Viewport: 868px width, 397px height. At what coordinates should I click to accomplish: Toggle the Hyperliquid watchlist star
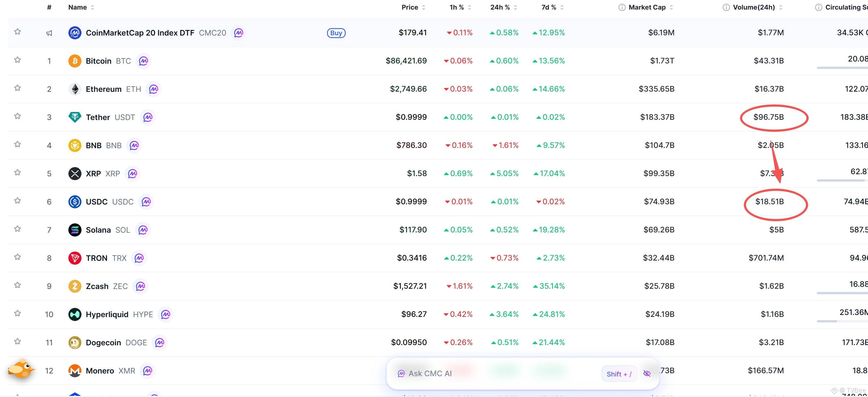point(18,313)
